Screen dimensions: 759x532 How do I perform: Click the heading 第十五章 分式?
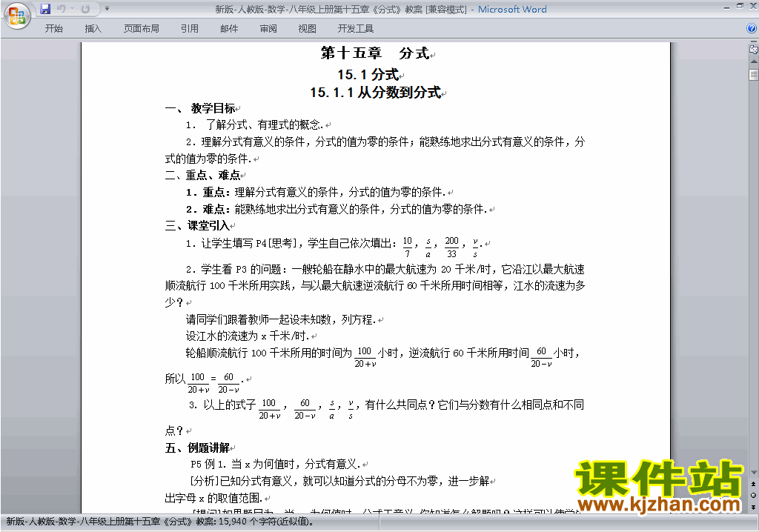pos(374,53)
